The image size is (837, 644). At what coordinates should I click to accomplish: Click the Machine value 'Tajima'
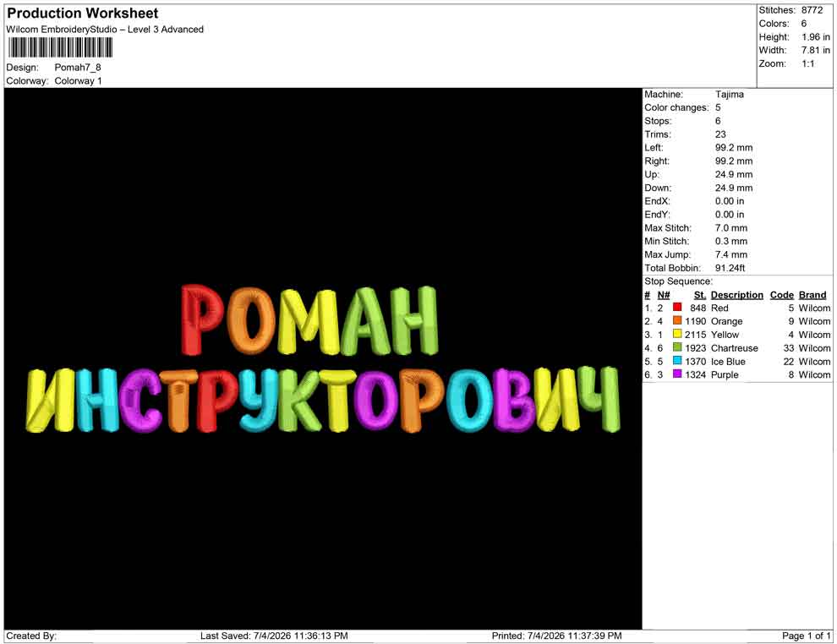click(x=729, y=94)
